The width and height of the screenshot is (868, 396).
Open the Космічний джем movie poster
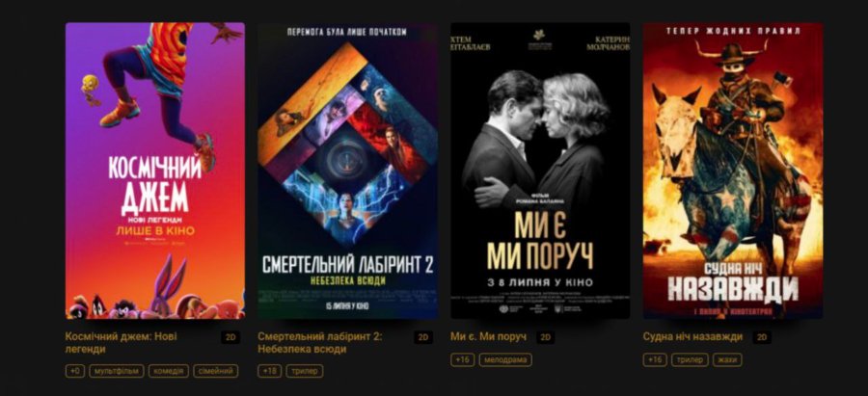155,171
